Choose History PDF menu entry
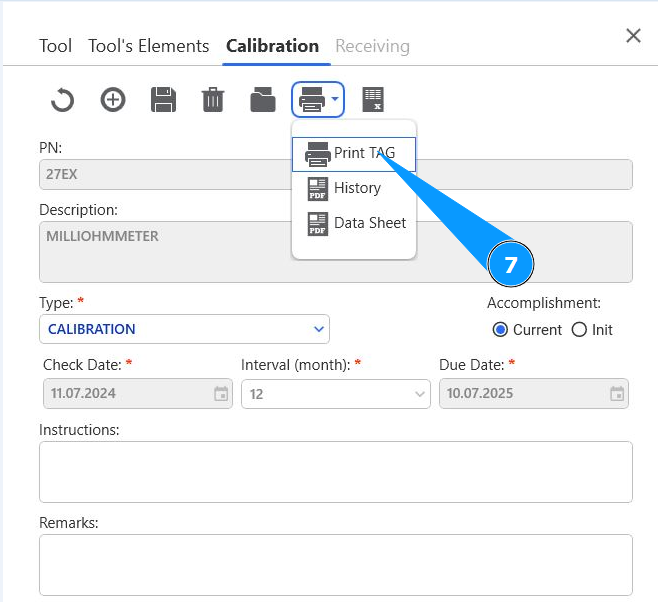658x602 pixels. (x=353, y=188)
